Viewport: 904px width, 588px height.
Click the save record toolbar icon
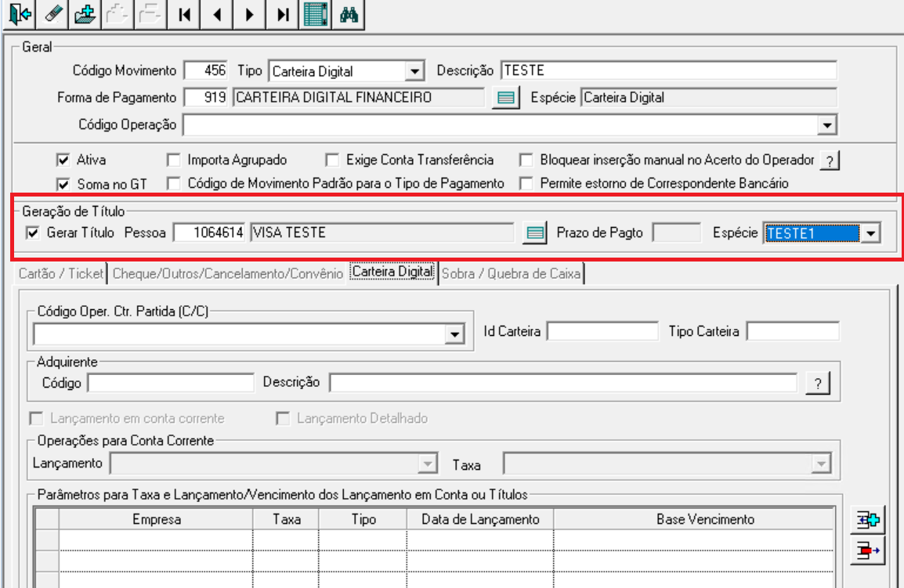[x=85, y=13]
